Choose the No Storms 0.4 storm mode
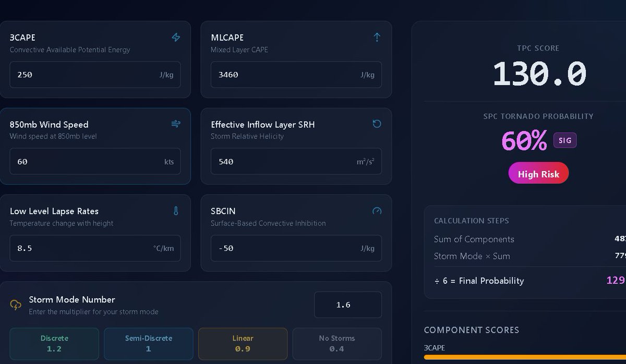This screenshot has width=626, height=364. [x=337, y=344]
